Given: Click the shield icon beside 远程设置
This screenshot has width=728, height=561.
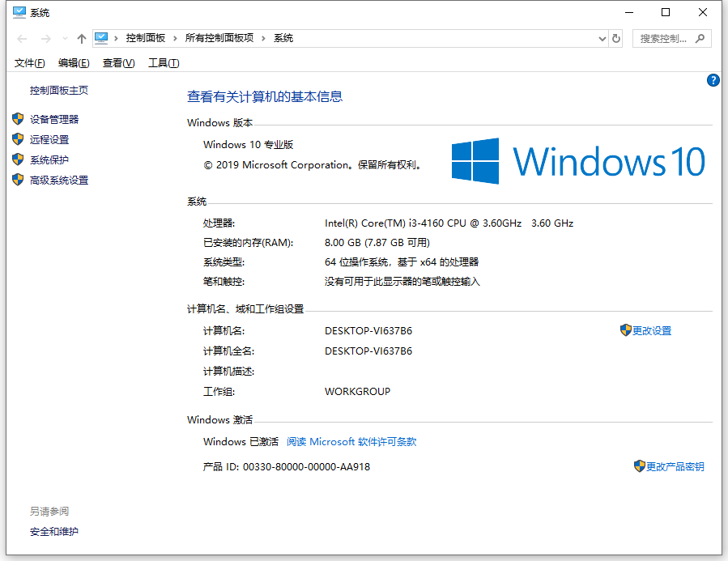Looking at the screenshot, I should click(x=18, y=139).
